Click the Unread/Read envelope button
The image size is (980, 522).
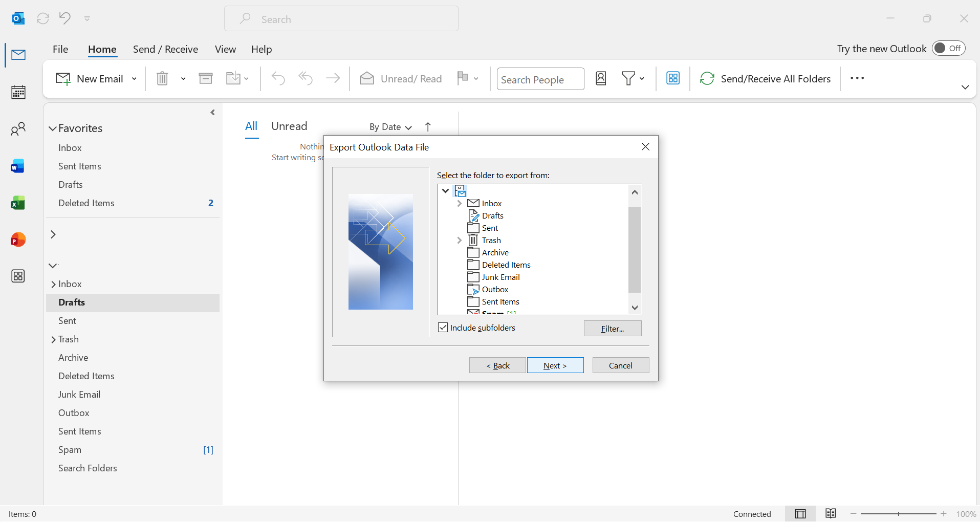click(x=401, y=79)
